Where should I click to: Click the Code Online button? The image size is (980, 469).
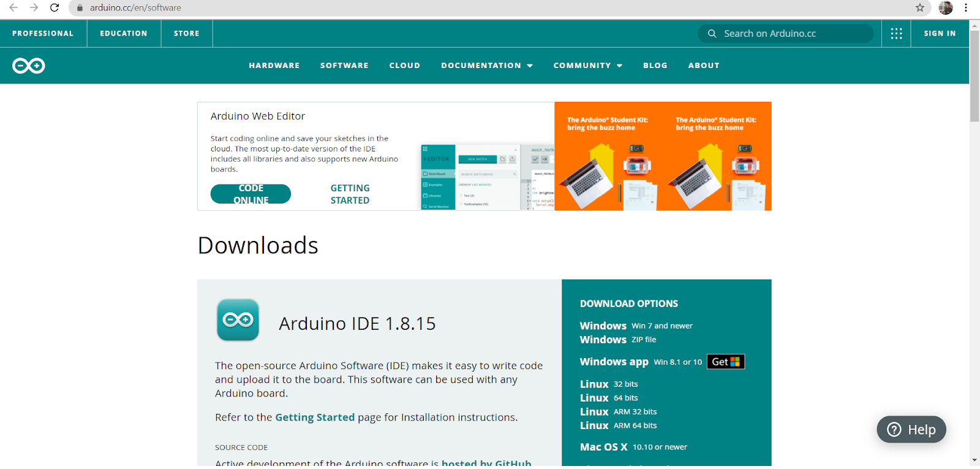tap(251, 194)
